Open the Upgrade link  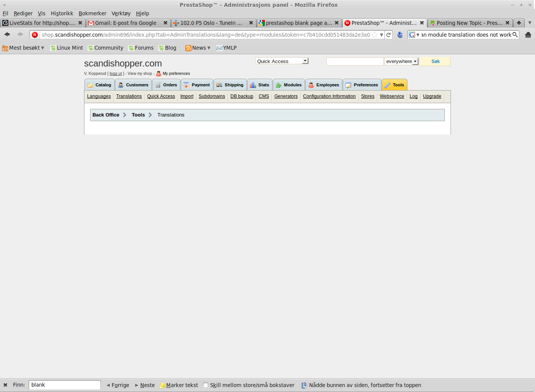tap(432, 96)
